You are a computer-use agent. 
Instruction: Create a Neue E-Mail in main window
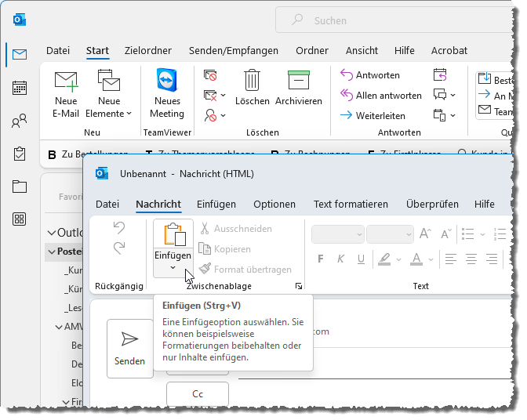coord(66,94)
